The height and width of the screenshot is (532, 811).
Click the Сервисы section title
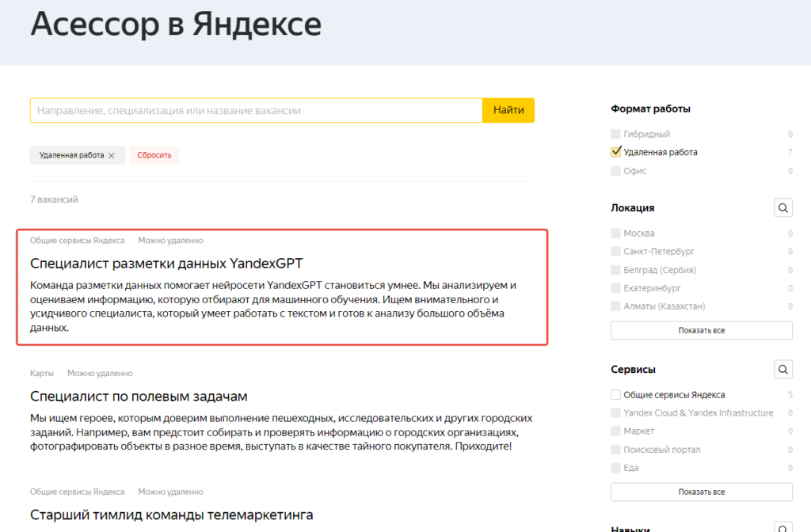pos(633,369)
